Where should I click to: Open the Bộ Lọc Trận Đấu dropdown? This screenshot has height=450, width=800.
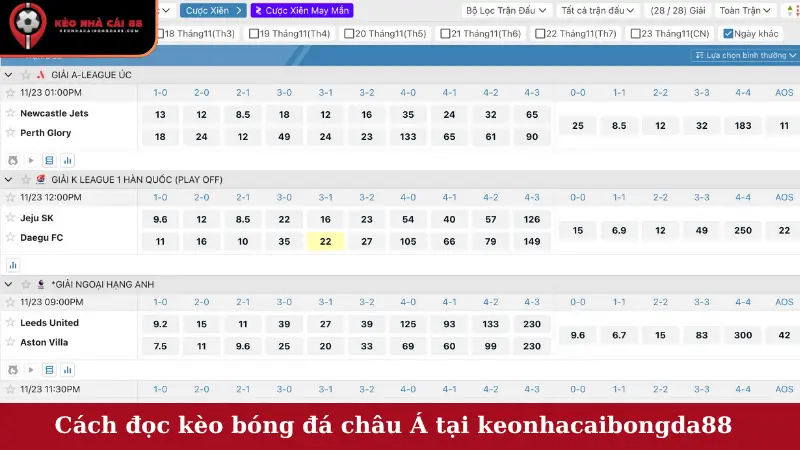point(506,10)
